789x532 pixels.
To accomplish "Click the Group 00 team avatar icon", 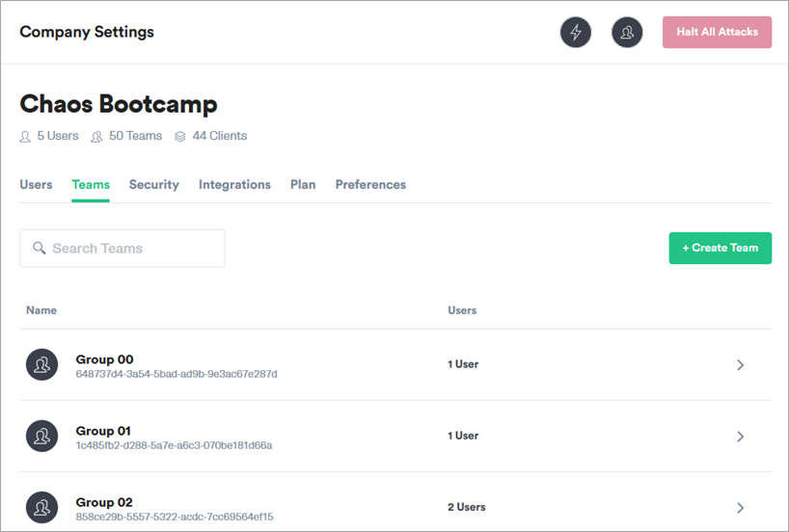I will (x=41, y=364).
